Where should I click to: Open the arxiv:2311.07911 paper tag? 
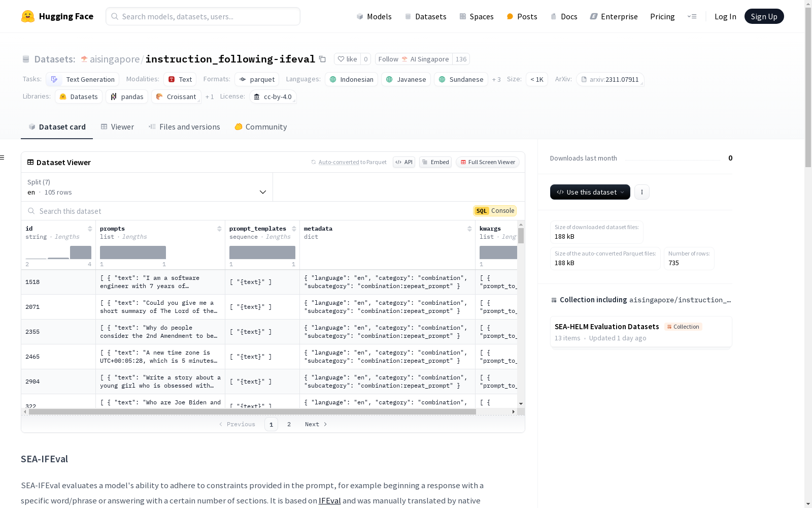pyautogui.click(x=610, y=79)
